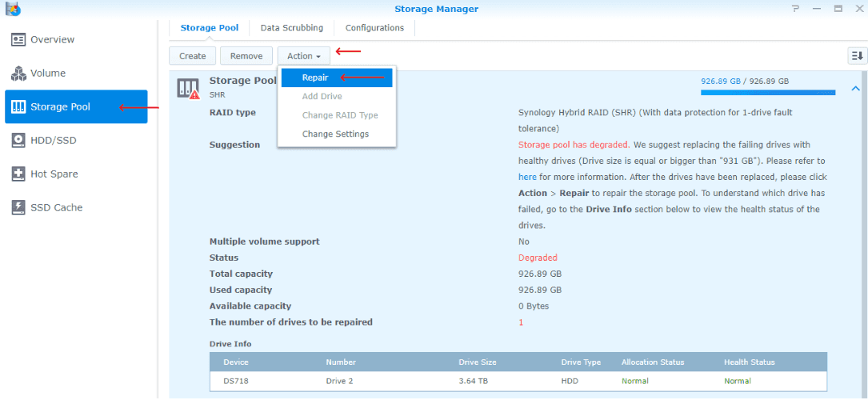This screenshot has height=404, width=868.
Task: Click the Remove button
Action: (x=246, y=56)
